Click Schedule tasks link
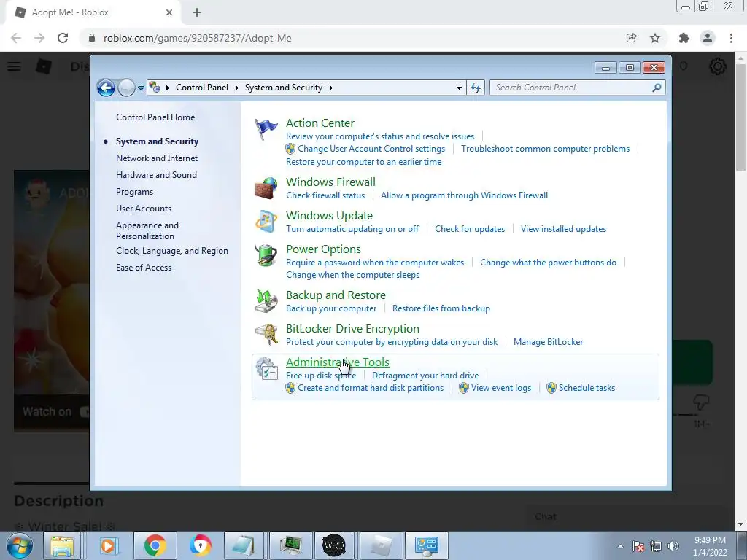The width and height of the screenshot is (747, 560). click(x=587, y=388)
